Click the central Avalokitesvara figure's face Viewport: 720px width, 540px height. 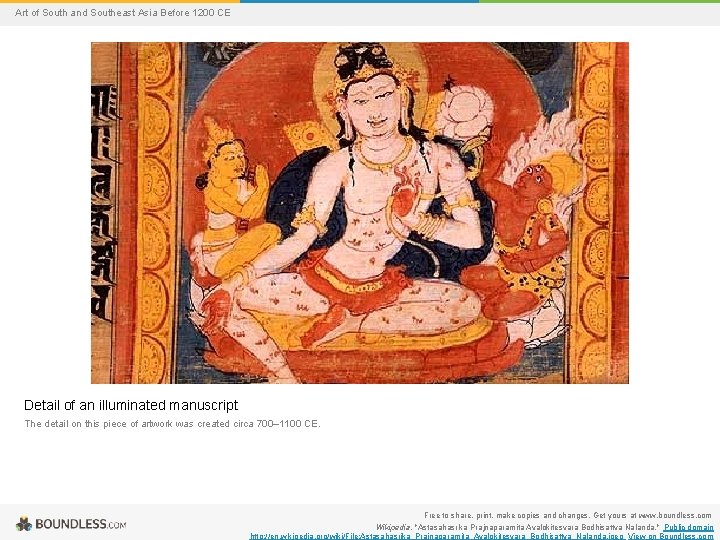[372, 108]
